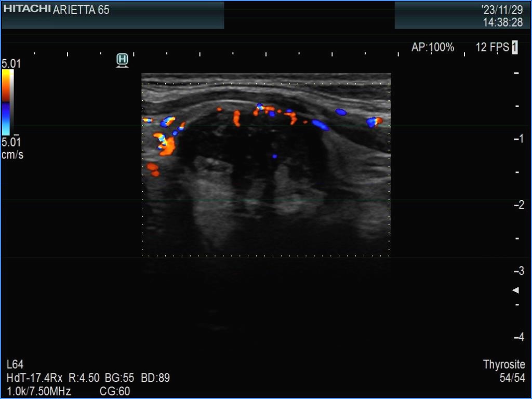Click the L64 probe name label

click(x=15, y=365)
